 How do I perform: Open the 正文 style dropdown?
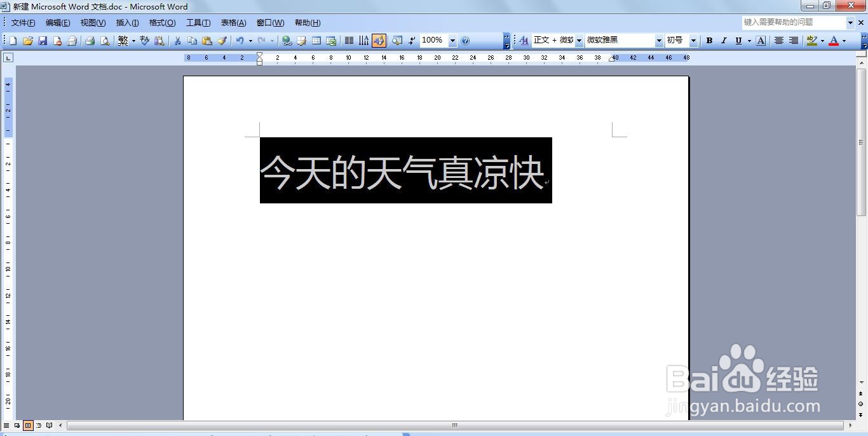coord(579,41)
